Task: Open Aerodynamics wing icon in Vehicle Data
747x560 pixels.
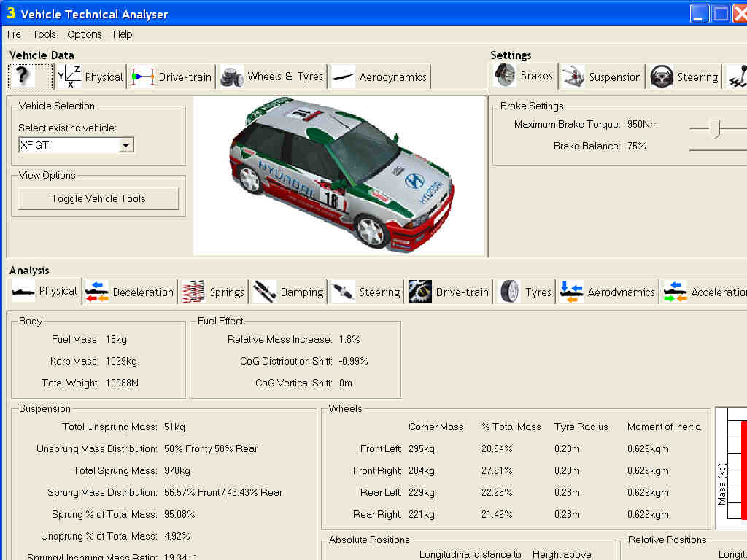Action: click(x=343, y=77)
